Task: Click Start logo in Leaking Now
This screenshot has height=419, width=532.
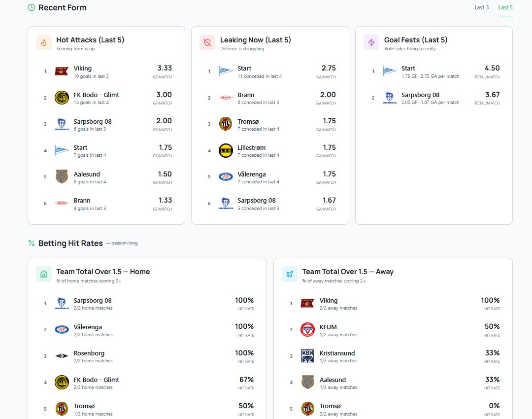Action: coord(226,71)
